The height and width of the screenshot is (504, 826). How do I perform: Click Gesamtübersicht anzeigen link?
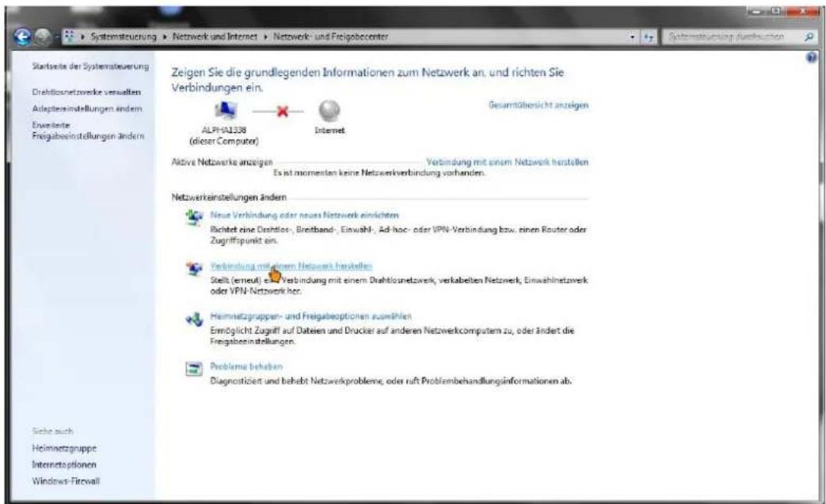pos(539,105)
